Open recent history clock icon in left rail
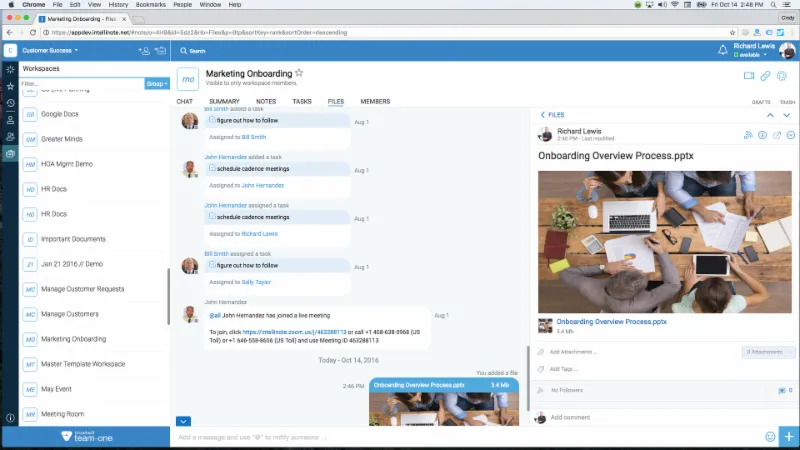This screenshot has width=800, height=450. pos(10,103)
